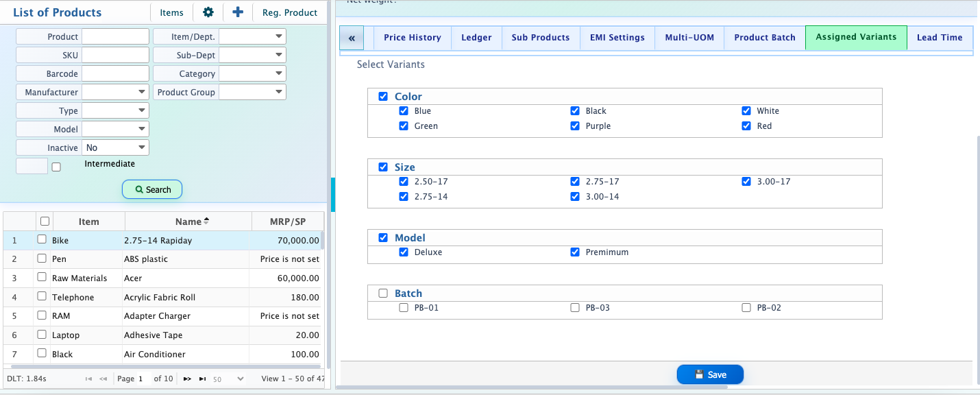Viewport: 980px width, 395px height.
Task: Collapse tabs with the double-chevron icon
Action: (x=352, y=38)
